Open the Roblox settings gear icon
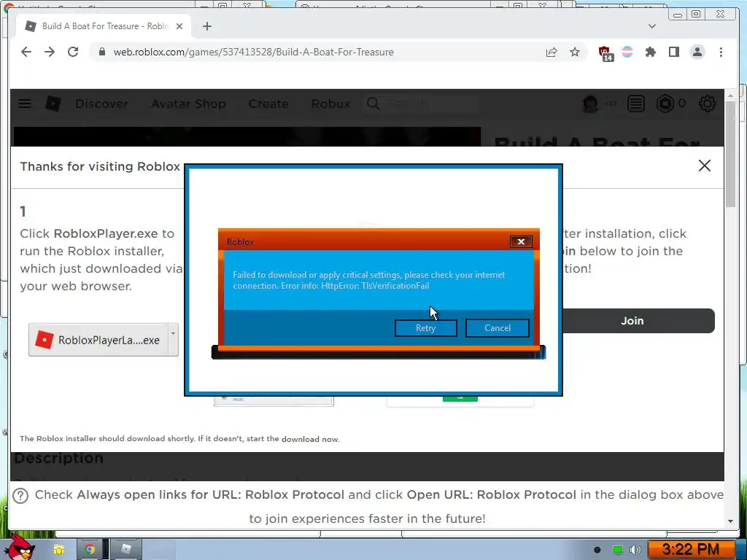 [708, 104]
